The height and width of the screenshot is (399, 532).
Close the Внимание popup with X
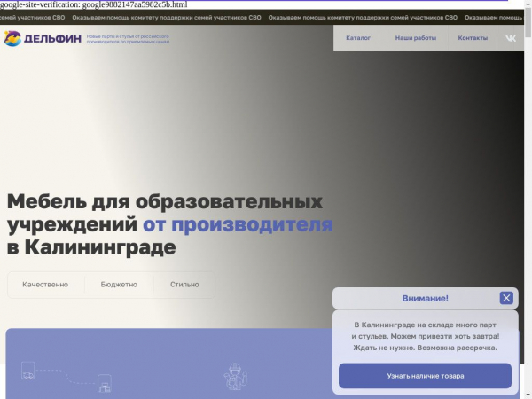point(506,298)
